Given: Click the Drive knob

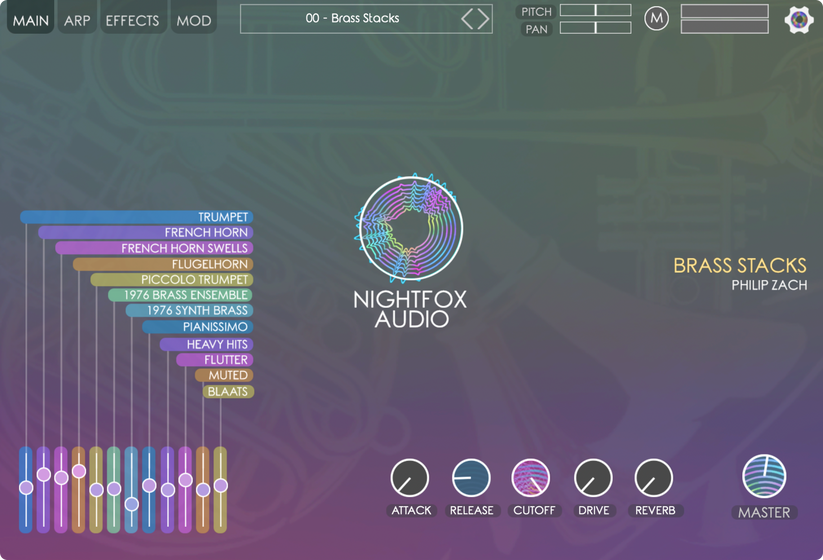Looking at the screenshot, I should (593, 478).
